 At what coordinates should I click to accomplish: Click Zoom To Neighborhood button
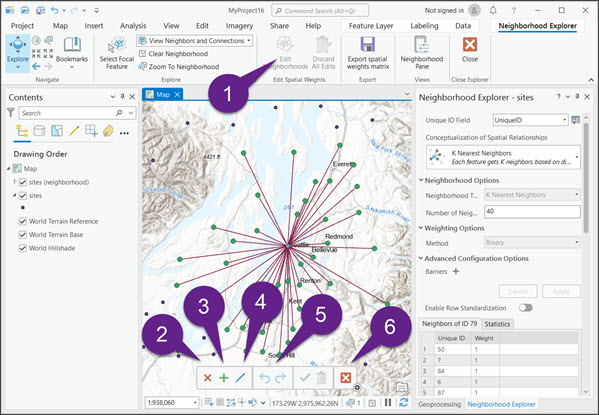tap(179, 66)
